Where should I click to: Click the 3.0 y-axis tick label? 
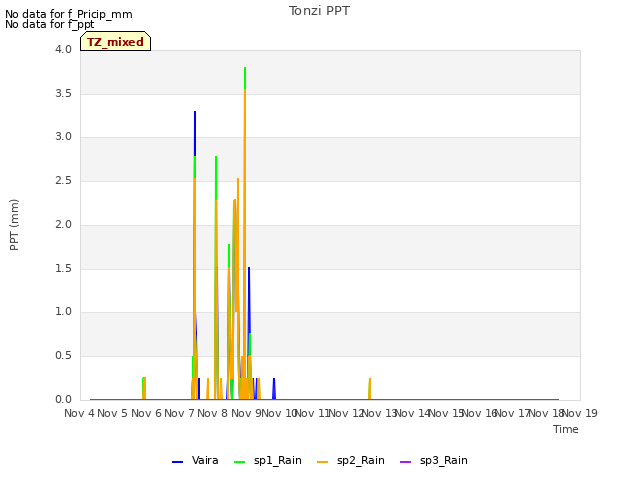[63, 137]
